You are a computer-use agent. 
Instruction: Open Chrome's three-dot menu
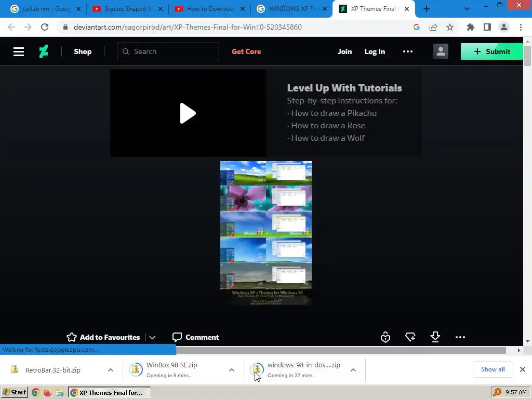coord(521,27)
